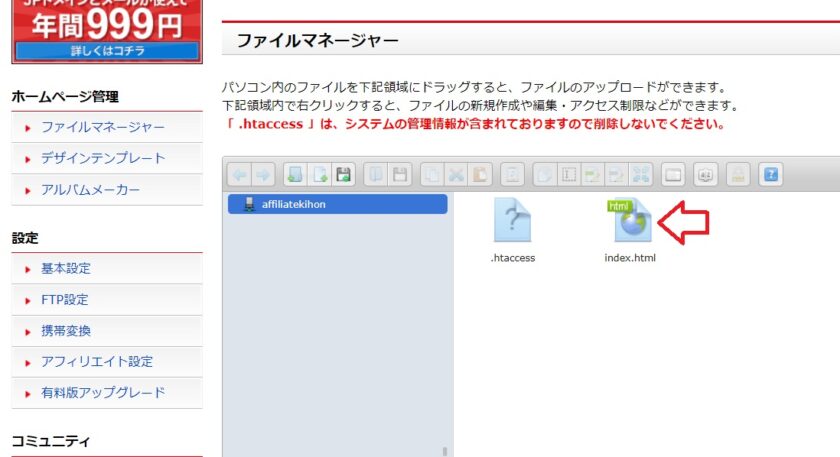This screenshot has width=840, height=457.
Task: Click the duplicate icon in the toolbar
Action: (544, 175)
